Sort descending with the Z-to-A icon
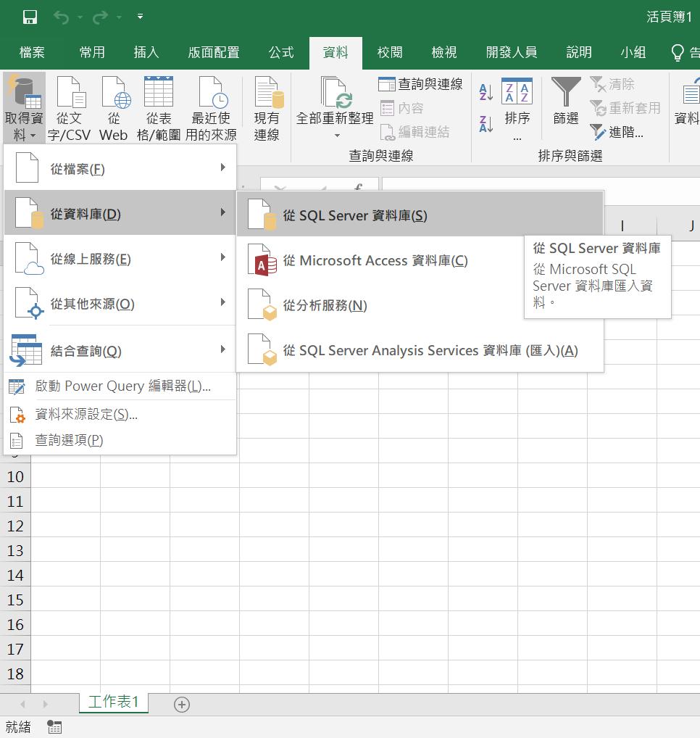Viewport: 700px width, 738px height. coord(486,124)
